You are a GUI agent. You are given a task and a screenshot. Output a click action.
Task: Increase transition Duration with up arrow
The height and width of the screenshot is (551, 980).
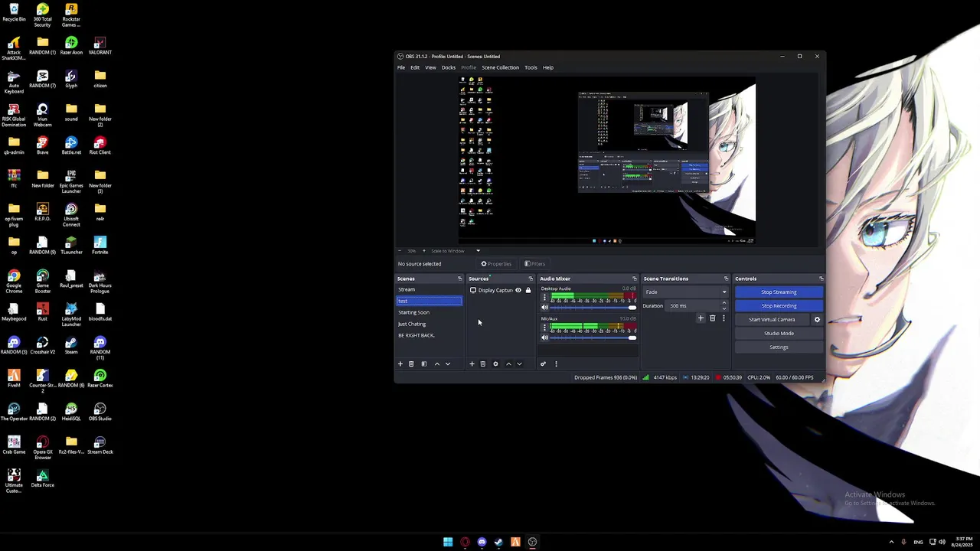[x=724, y=303]
